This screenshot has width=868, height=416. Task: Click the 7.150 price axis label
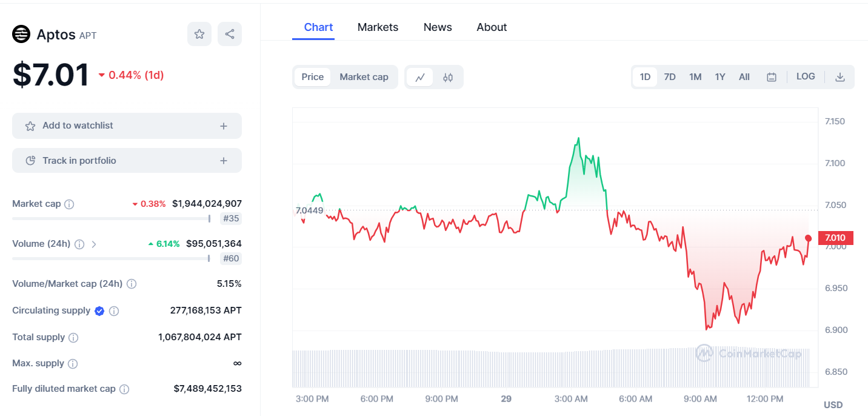tap(835, 121)
